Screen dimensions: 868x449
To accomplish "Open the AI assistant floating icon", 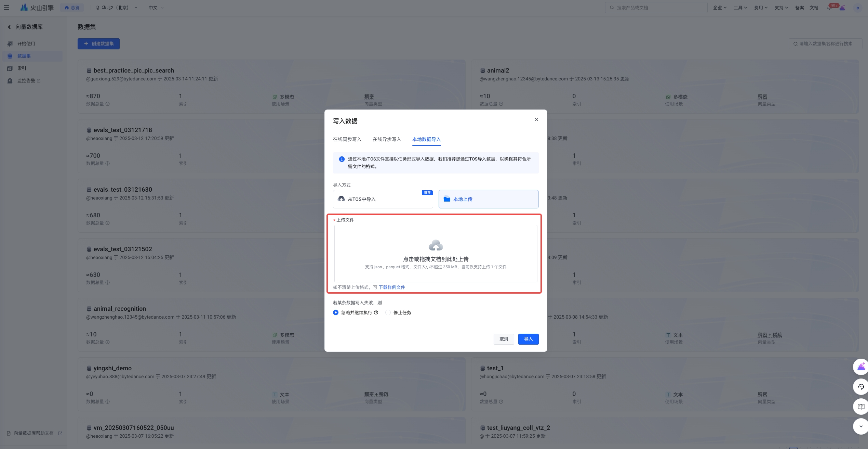I will [861, 367].
